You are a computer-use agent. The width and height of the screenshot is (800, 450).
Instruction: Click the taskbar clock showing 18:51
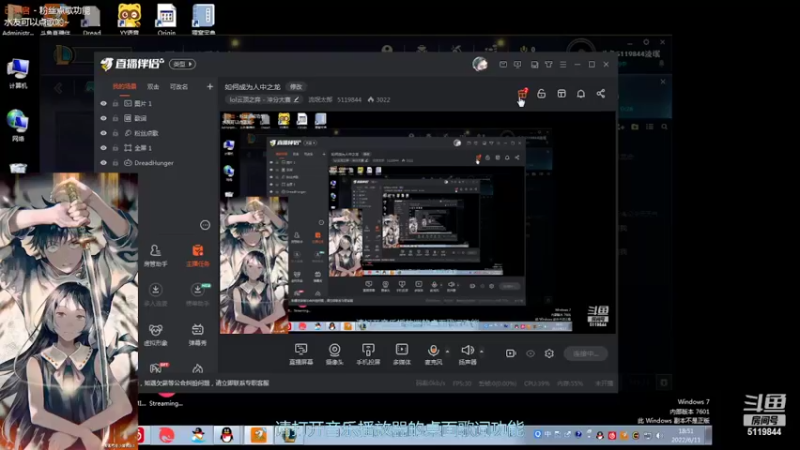coord(686,435)
